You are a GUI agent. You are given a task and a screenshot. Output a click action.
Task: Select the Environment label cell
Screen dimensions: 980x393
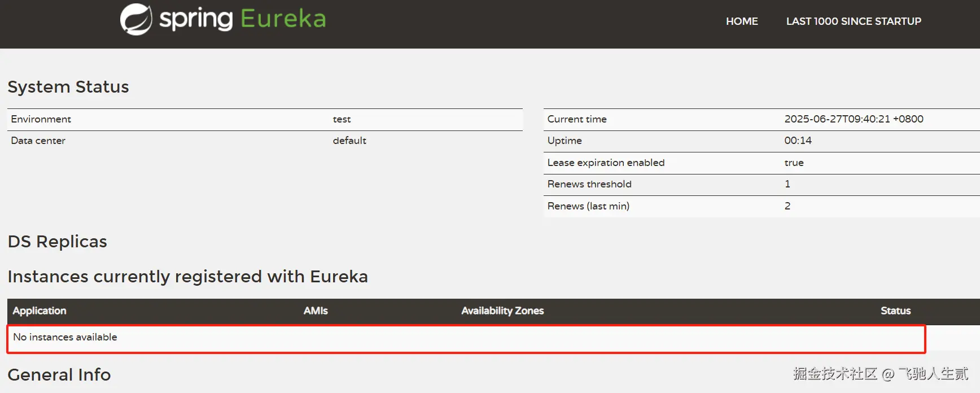tap(41, 119)
